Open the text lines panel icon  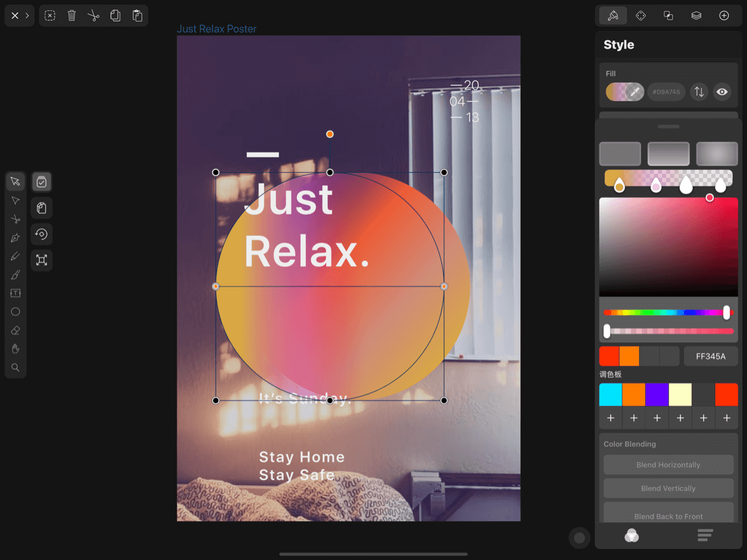pos(705,535)
